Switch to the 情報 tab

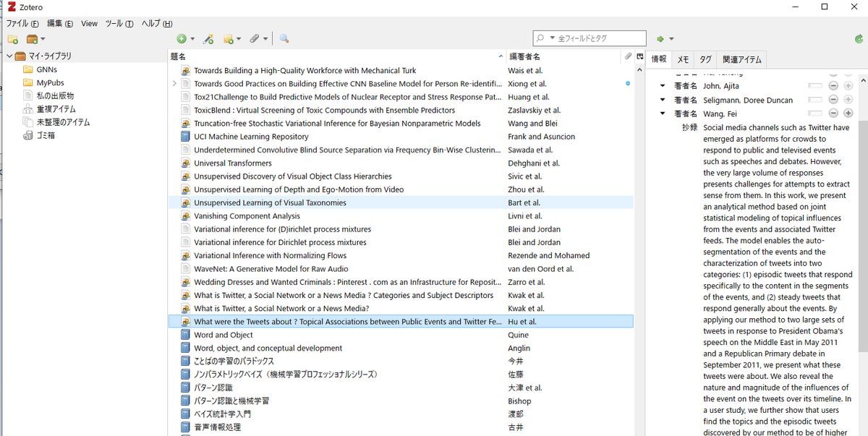click(659, 59)
